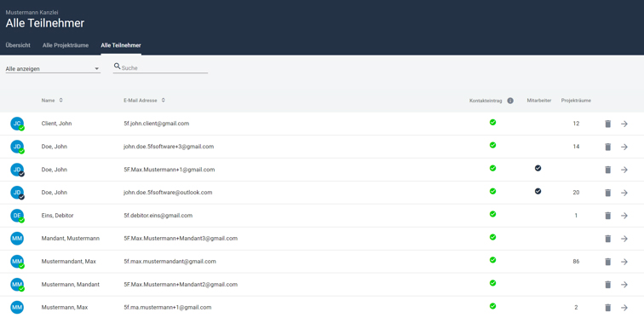This screenshot has height=318, width=644.
Task: Select the email 5f.debitor.eins@gmail.com
Action: [x=158, y=216]
